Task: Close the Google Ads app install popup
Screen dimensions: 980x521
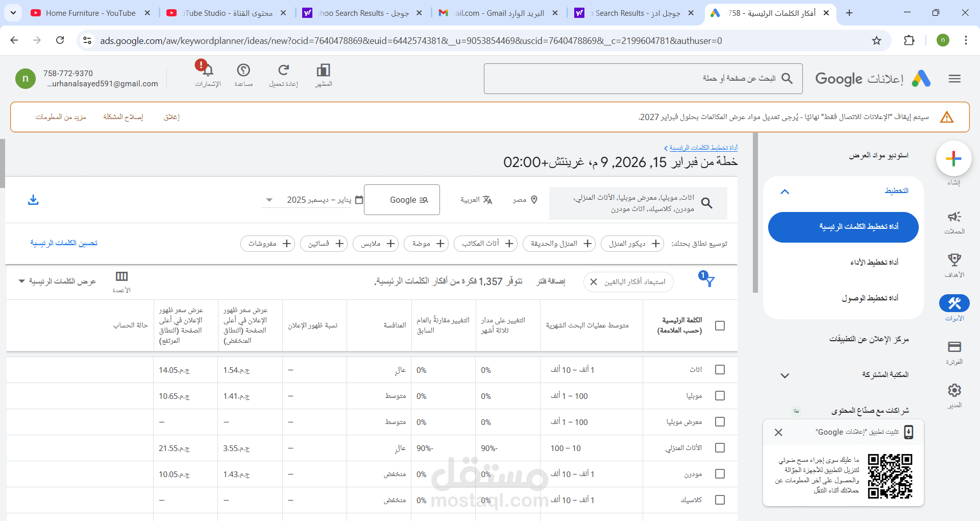Action: tap(778, 432)
